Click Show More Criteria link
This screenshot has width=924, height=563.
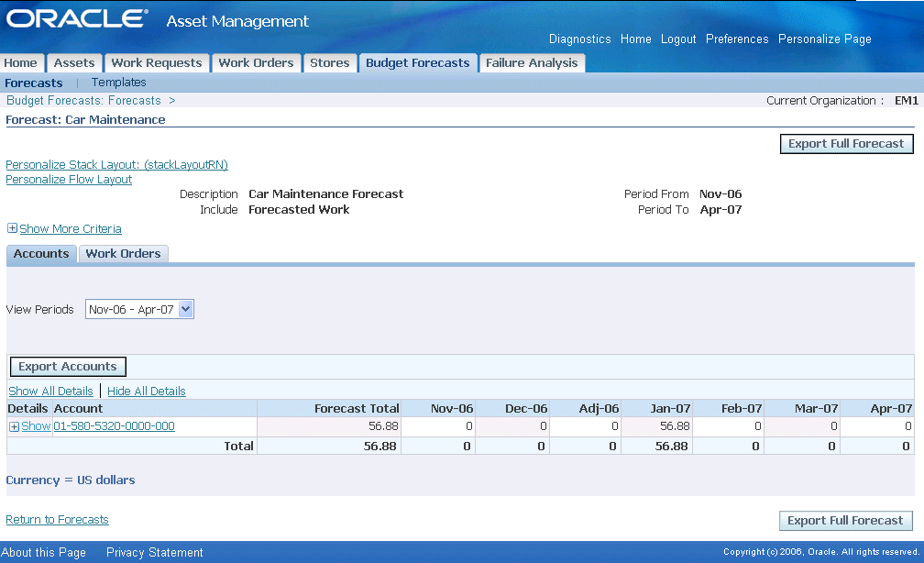tap(71, 228)
